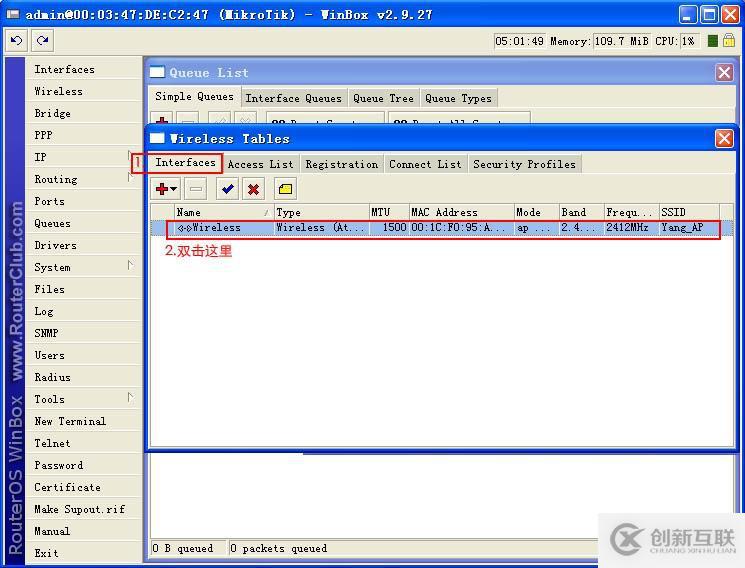Switch to the Connect List tab
The width and height of the screenshot is (745, 568).
click(x=425, y=164)
